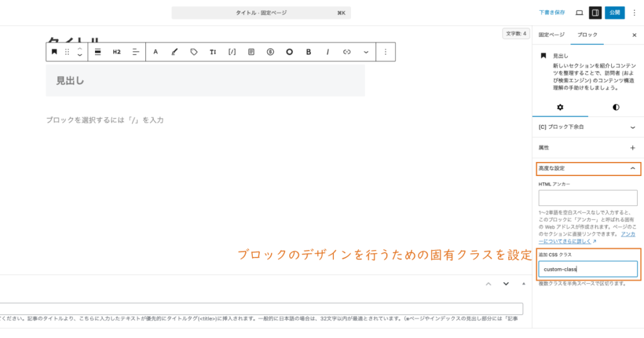Click the 見出し block name in sidebar

(560, 56)
